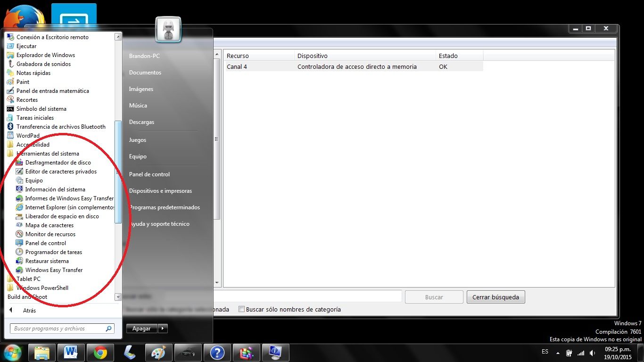Launch Liberador de espacio en disco
Viewport: 644px width, 362px height.
pos(62,216)
